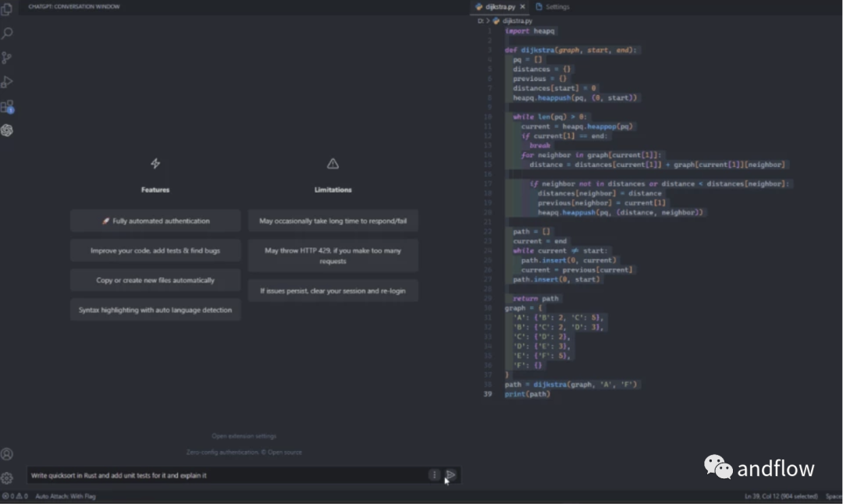Click the 'def dijkstra(graph, start, end):' line
The height and width of the screenshot is (504, 843).
pyautogui.click(x=571, y=50)
